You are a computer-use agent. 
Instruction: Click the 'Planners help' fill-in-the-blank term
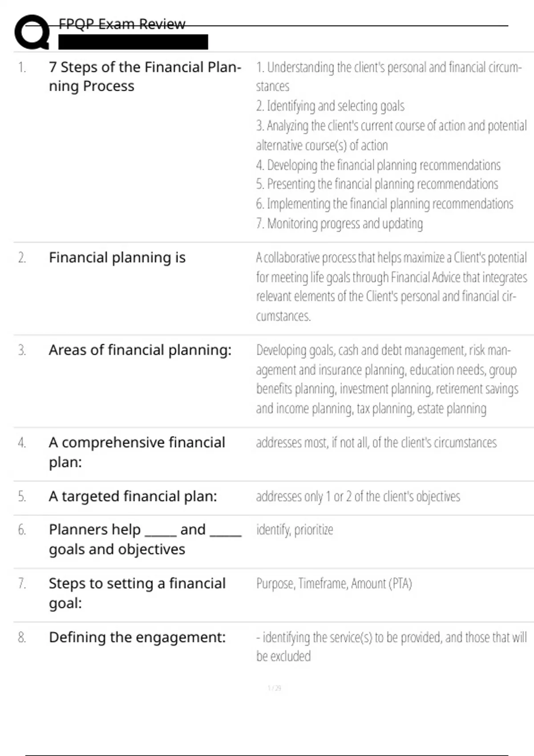tap(145, 539)
